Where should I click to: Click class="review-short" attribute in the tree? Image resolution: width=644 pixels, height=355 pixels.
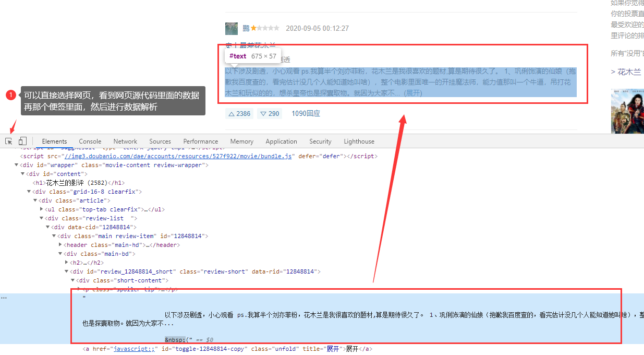click(213, 271)
